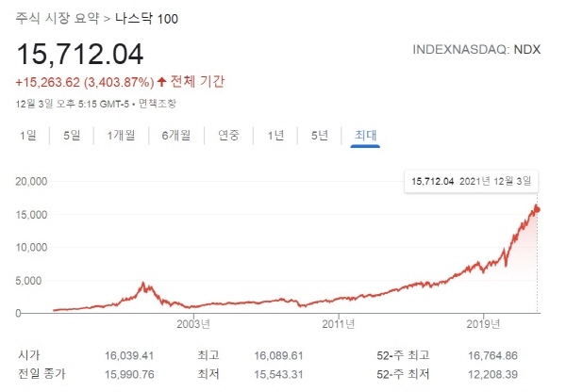
Task: Click the INDEXNASDAQ: NDX ticker label
Action: [476, 49]
